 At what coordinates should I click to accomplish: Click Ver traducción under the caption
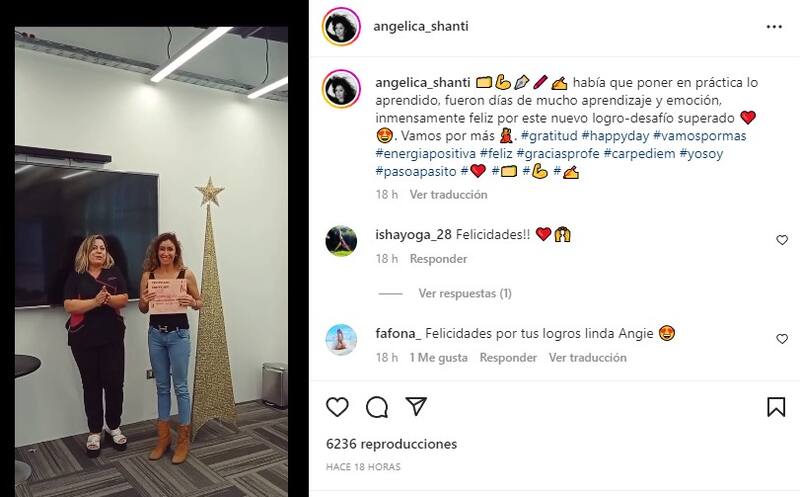point(448,194)
